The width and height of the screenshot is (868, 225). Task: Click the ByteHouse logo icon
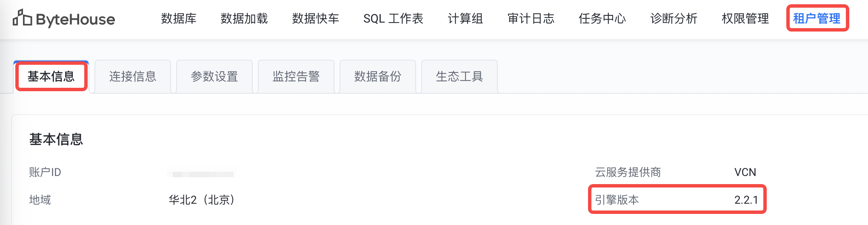22,18
